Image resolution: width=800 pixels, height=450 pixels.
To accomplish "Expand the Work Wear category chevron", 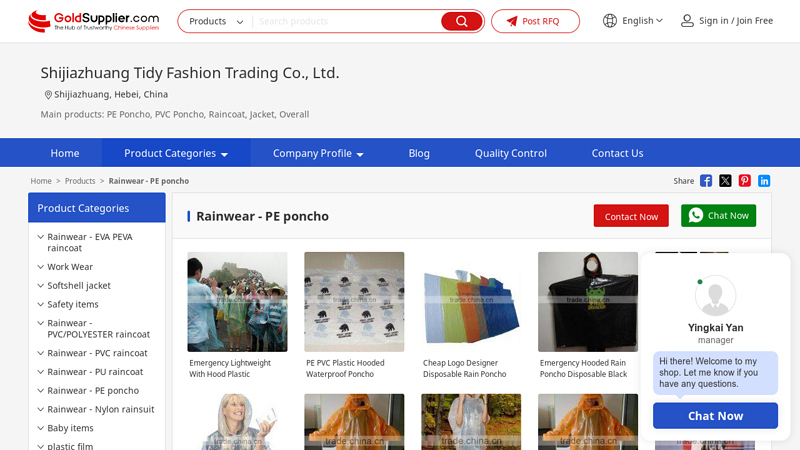I will pyautogui.click(x=41, y=267).
